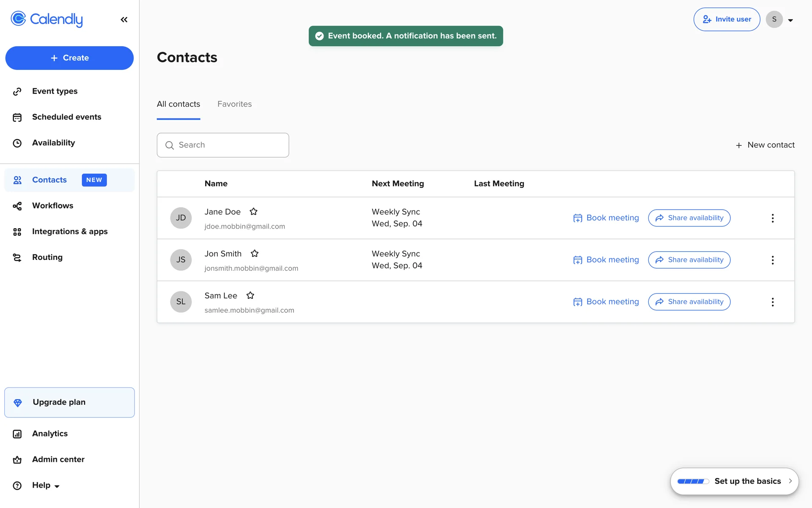Star Sam Lee as favorite
This screenshot has width=812, height=508.
coord(250,295)
